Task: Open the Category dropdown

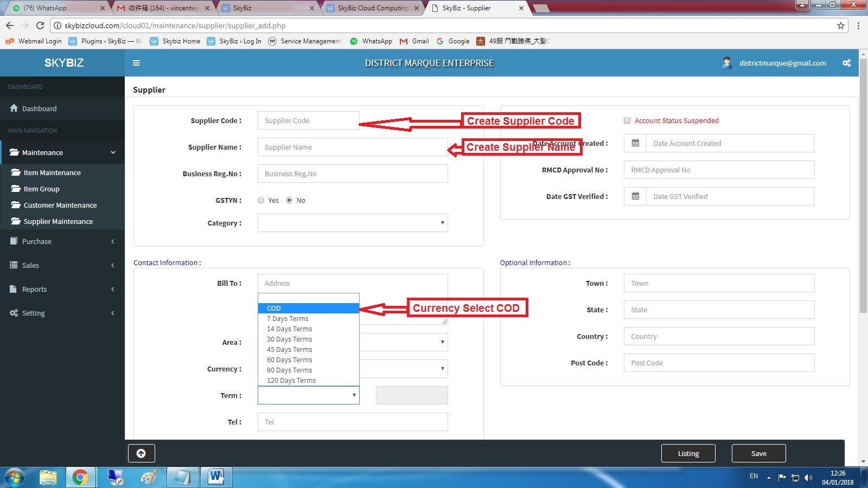Action: (x=353, y=223)
